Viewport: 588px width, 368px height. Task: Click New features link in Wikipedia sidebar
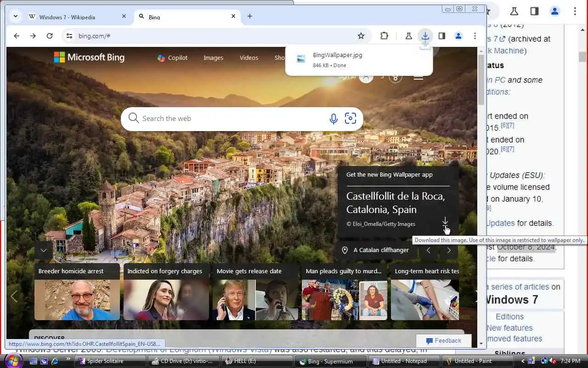click(x=509, y=328)
